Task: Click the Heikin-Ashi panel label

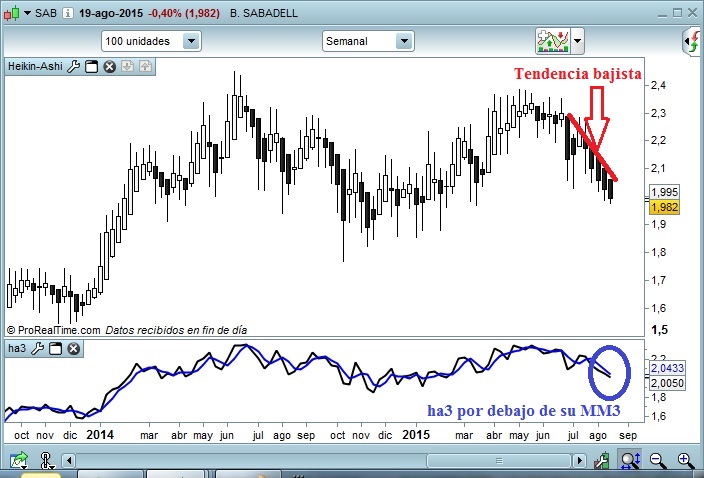Action: (x=35, y=66)
